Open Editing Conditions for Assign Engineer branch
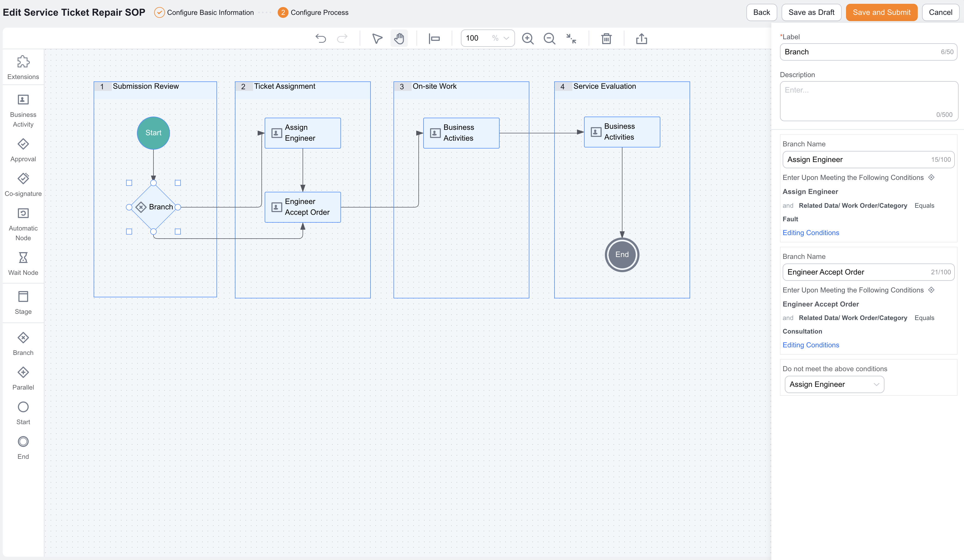The width and height of the screenshot is (964, 560). 811,233
